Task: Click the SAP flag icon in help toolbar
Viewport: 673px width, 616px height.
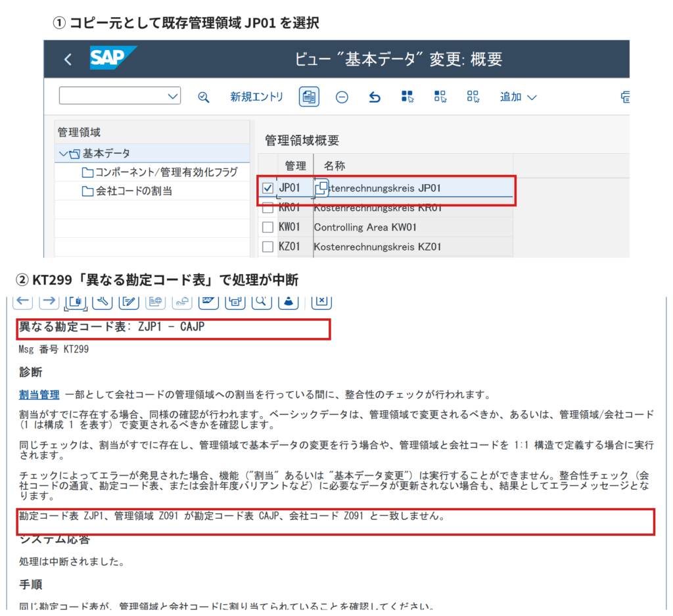Action: click(208, 301)
